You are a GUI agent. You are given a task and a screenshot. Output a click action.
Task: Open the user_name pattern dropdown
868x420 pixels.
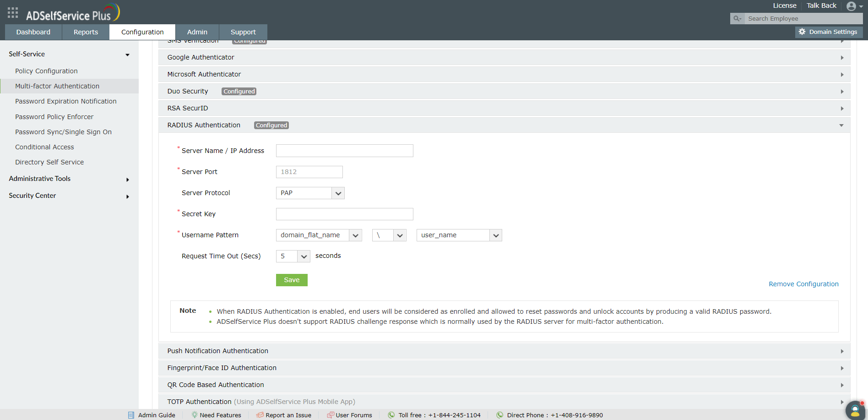coord(459,235)
